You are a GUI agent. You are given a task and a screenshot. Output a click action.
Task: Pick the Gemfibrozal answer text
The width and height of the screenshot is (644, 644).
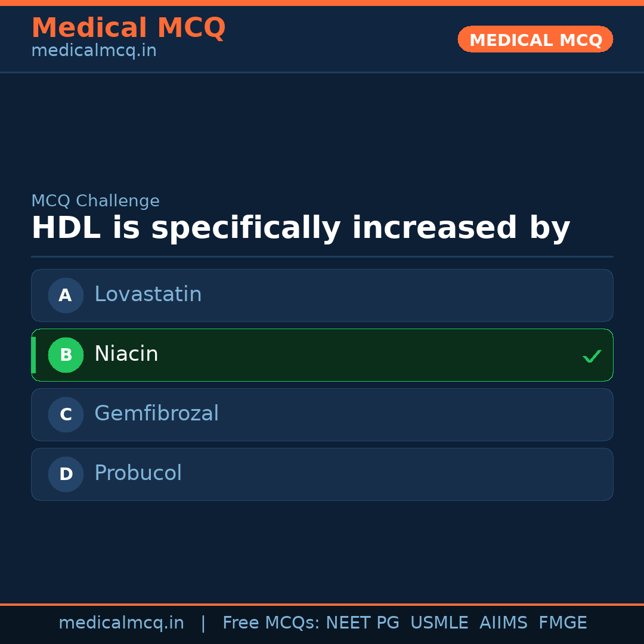click(x=156, y=414)
